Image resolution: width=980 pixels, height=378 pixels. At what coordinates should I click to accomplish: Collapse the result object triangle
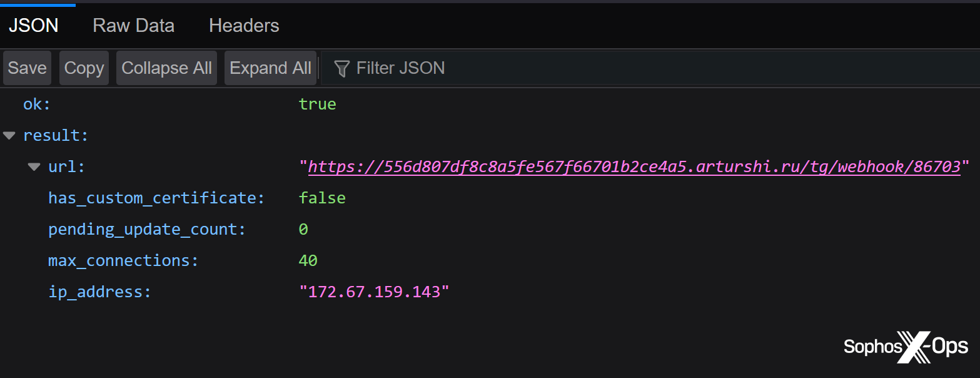click(9, 136)
